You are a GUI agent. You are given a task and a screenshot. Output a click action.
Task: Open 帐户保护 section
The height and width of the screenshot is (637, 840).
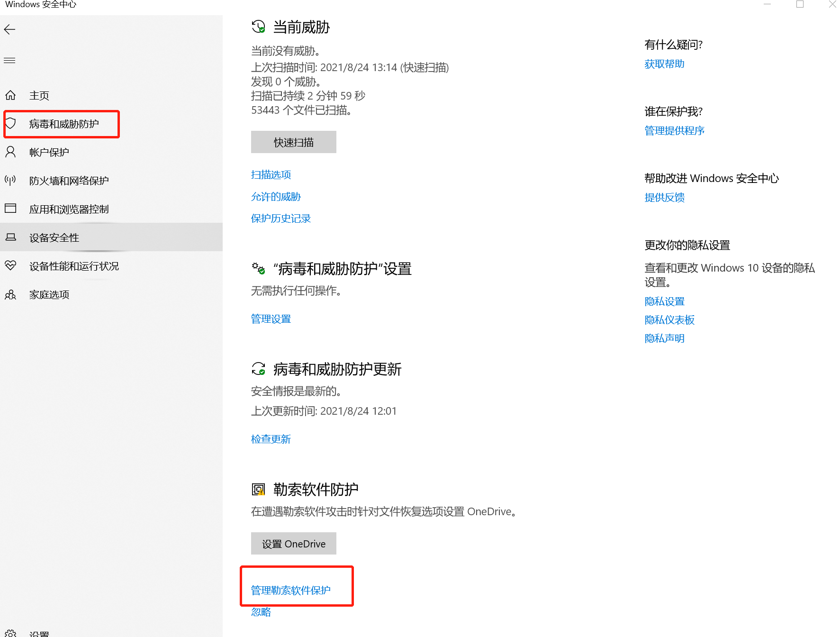point(49,152)
